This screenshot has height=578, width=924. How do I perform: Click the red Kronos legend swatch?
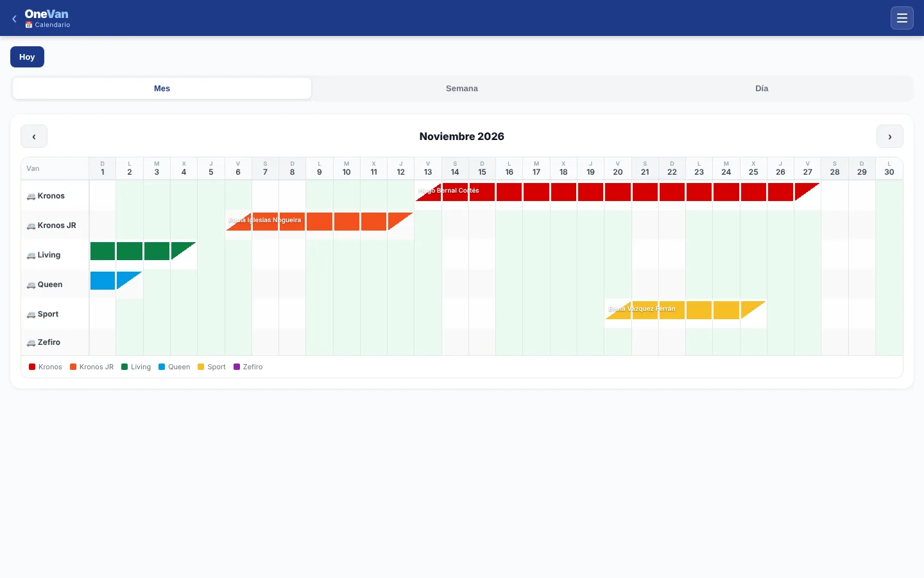click(x=32, y=367)
